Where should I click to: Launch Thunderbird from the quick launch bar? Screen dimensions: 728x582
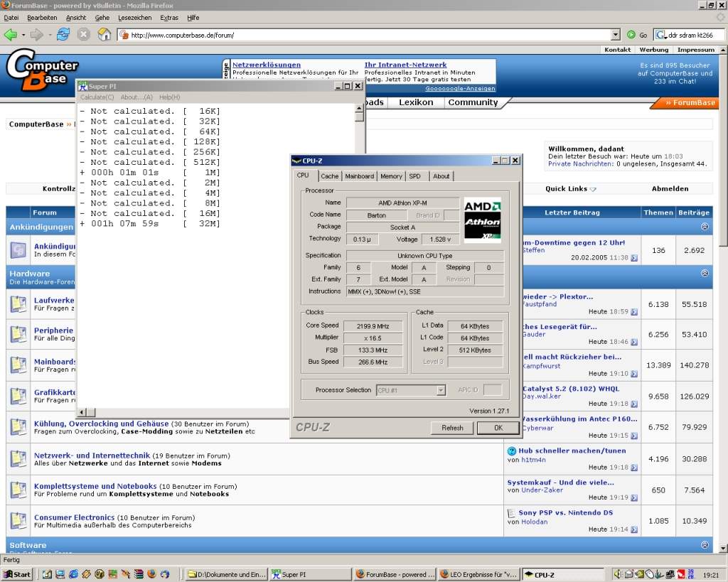click(165, 574)
